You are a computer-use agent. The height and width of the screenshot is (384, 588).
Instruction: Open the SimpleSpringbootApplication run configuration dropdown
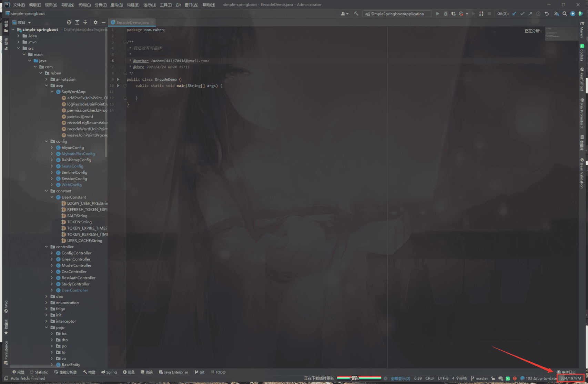pyautogui.click(x=397, y=14)
